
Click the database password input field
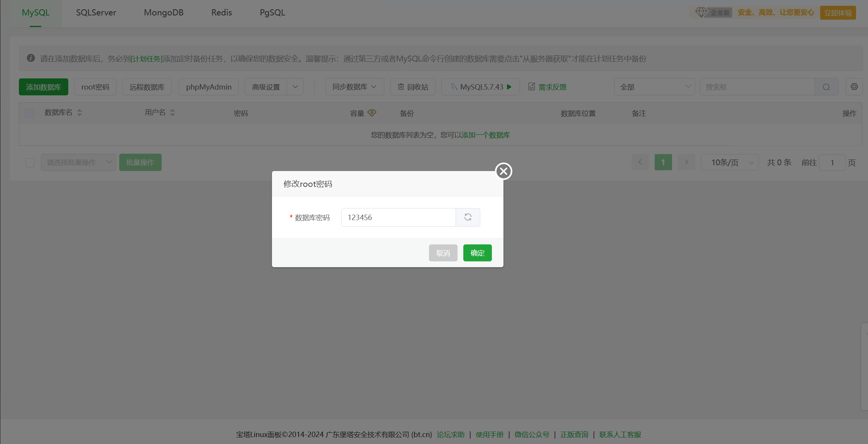click(x=398, y=217)
